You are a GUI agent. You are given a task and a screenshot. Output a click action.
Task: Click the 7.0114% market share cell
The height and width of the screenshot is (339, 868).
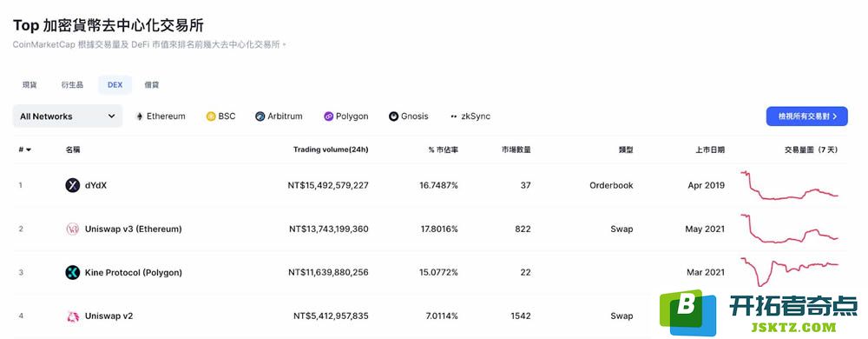[x=441, y=316]
